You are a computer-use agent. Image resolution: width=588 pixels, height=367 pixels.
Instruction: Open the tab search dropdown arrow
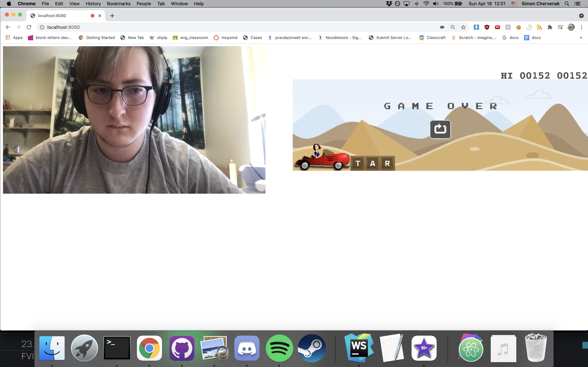tap(581, 16)
